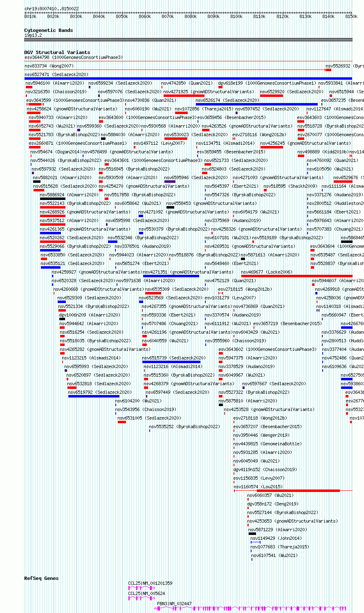Open the nsv4271351 (gnomADStructuralVariants) label
Screen dimensions: 364x613
point(188,272)
